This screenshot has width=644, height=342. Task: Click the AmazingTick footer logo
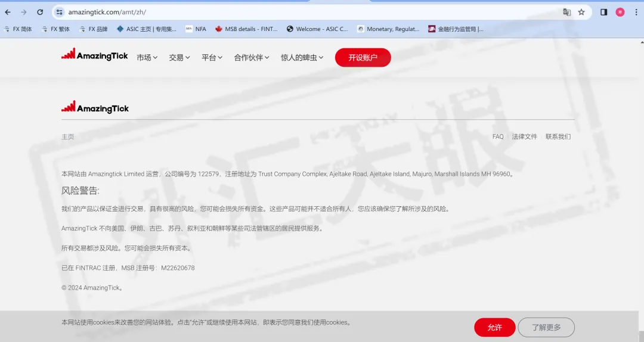95,108
